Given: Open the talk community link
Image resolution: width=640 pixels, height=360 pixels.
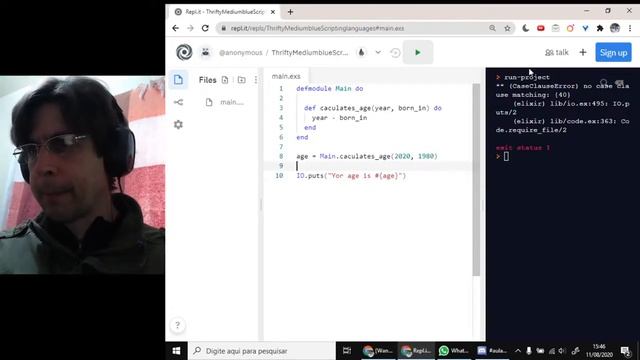Looking at the screenshot, I should (557, 52).
